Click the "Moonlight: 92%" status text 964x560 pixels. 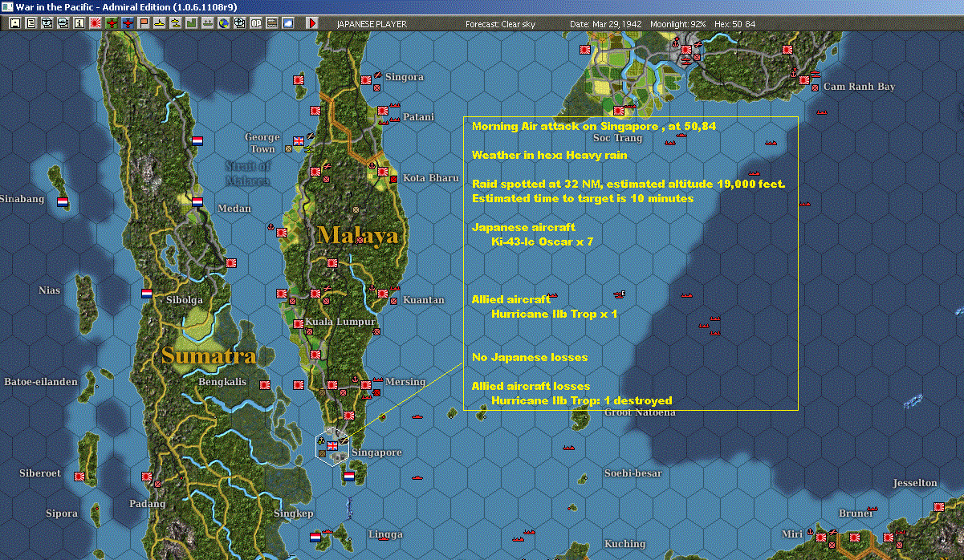click(678, 24)
